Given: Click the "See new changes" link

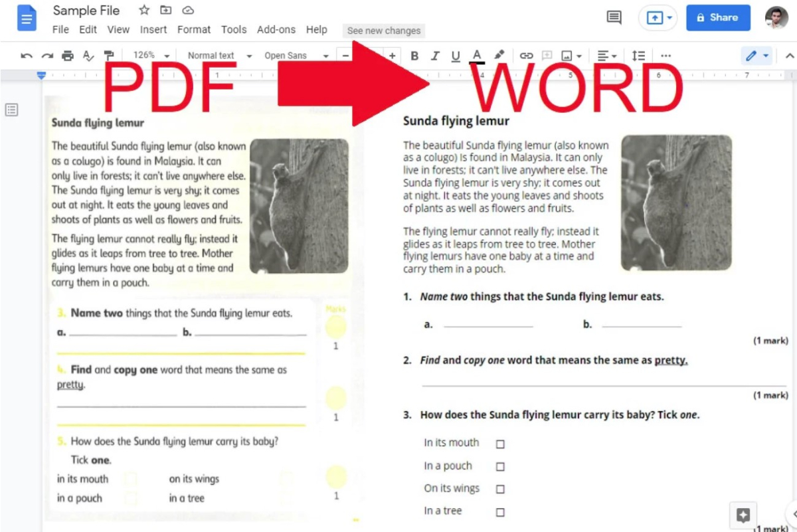Looking at the screenshot, I should 384,31.
